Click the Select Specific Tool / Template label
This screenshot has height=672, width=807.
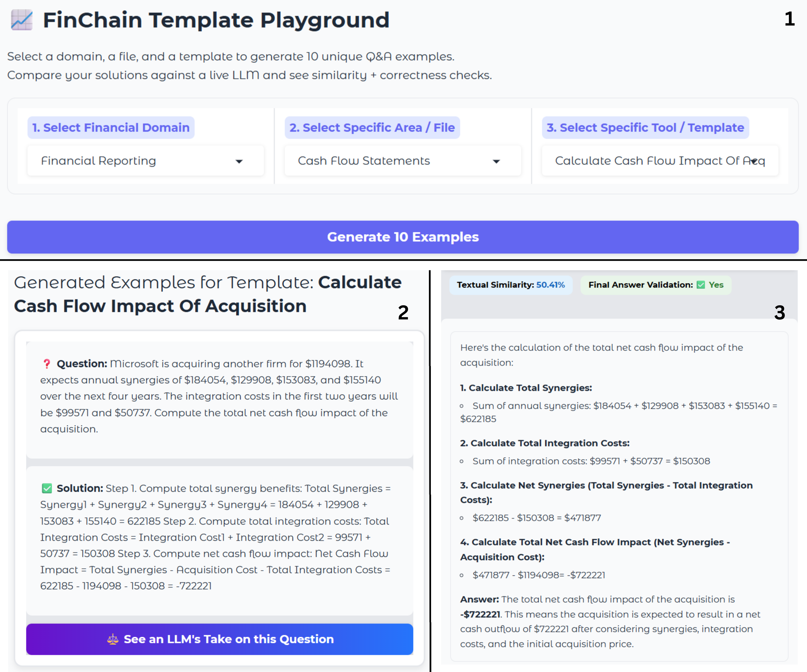click(645, 127)
